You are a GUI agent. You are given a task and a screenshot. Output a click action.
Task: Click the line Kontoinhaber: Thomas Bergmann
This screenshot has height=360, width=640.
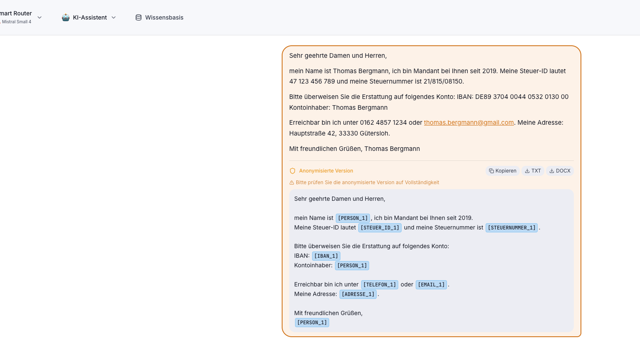(338, 107)
